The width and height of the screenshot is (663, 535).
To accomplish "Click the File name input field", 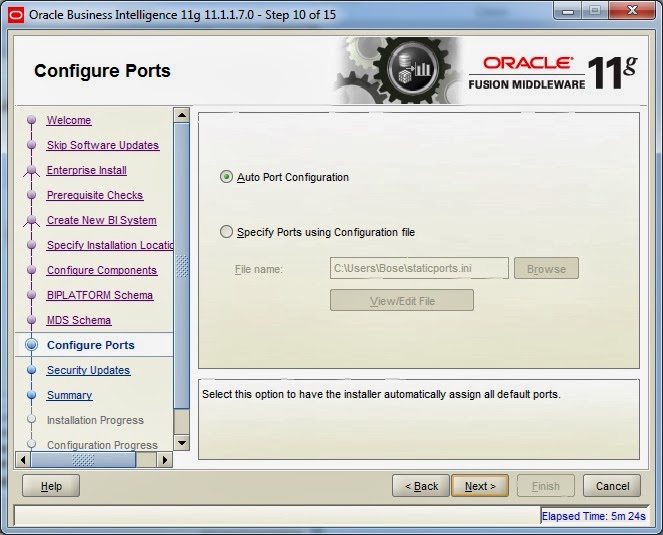I will pyautogui.click(x=419, y=268).
